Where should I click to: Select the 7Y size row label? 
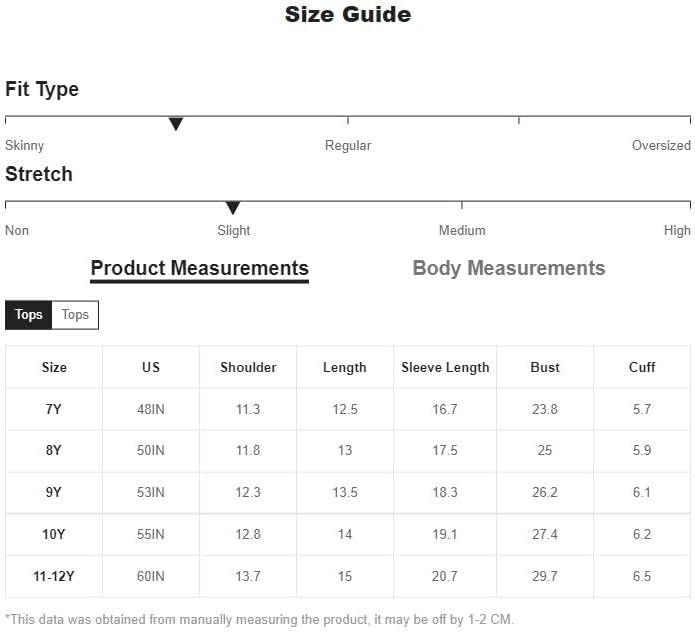[x=54, y=409]
